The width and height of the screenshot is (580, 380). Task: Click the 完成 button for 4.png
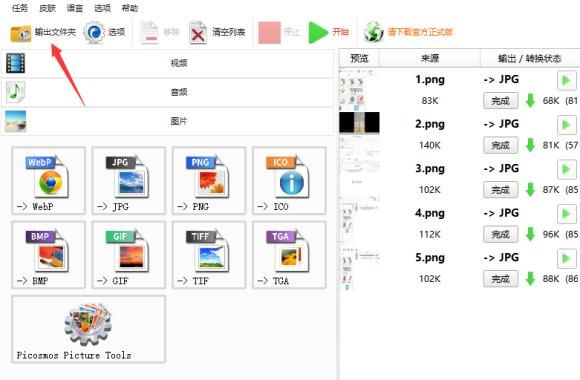pyautogui.click(x=500, y=234)
